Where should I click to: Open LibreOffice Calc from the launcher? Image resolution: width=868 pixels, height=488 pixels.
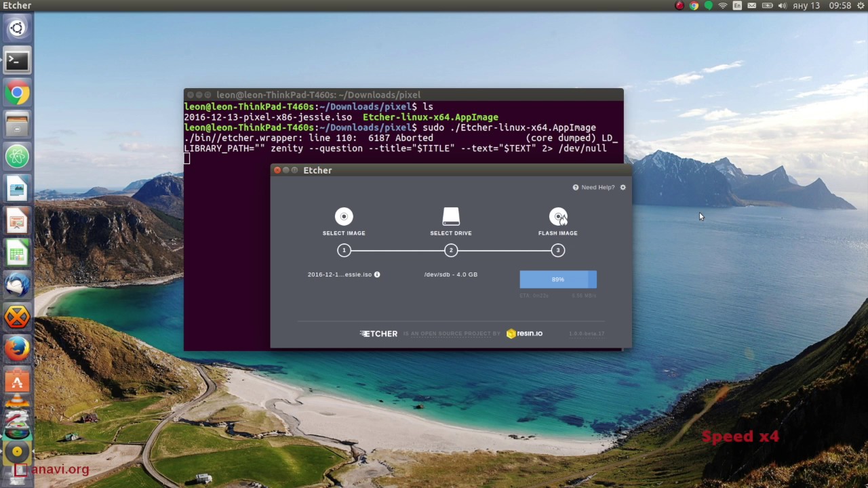coord(17,253)
